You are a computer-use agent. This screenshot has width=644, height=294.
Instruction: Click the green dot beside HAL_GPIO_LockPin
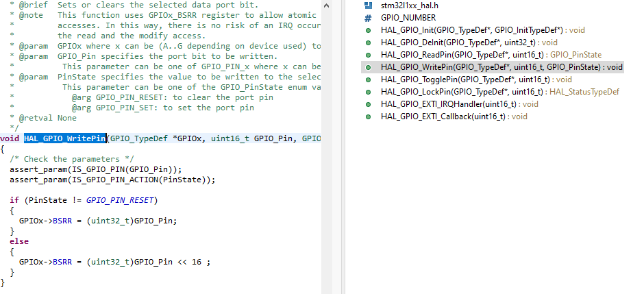pyautogui.click(x=368, y=92)
